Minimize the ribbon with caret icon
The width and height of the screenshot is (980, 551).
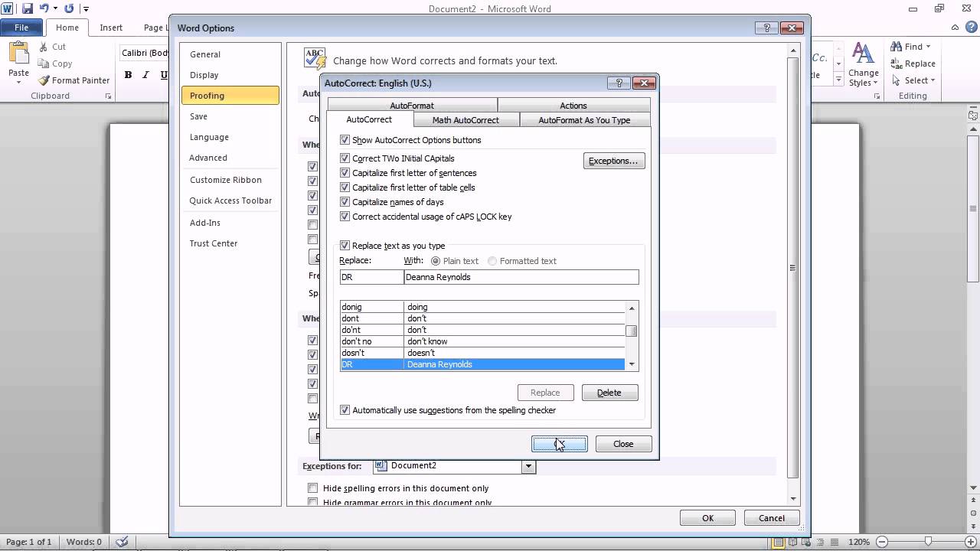pyautogui.click(x=954, y=28)
